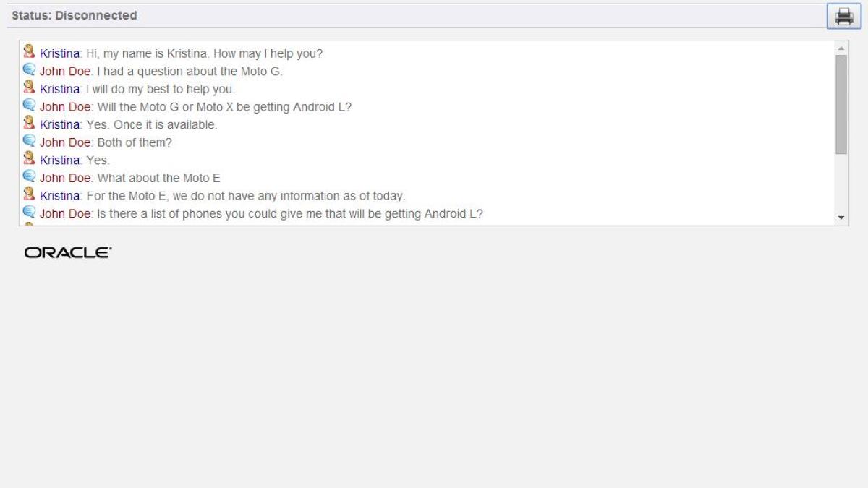This screenshot has width=868, height=488.
Task: Click the 'Status: Disconnected' label
Action: click(75, 15)
